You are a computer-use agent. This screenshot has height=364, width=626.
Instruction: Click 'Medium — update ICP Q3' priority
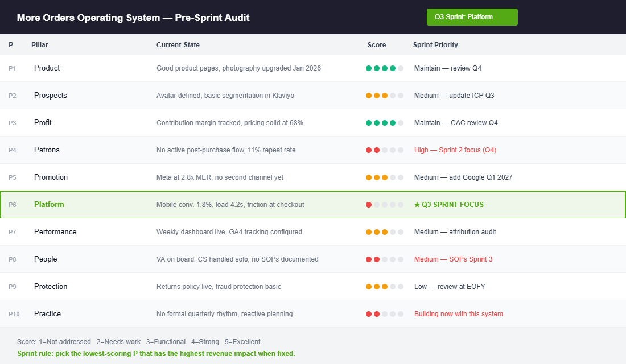454,96
